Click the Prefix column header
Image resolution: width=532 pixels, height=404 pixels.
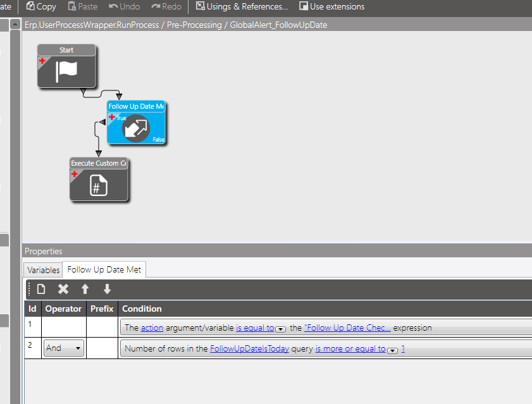[102, 309]
